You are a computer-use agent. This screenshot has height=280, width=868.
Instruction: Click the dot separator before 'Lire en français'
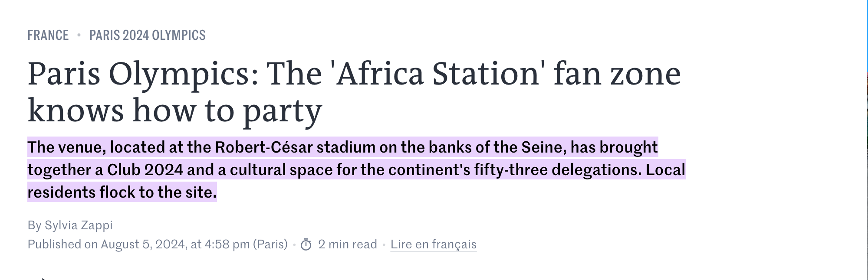tap(384, 245)
